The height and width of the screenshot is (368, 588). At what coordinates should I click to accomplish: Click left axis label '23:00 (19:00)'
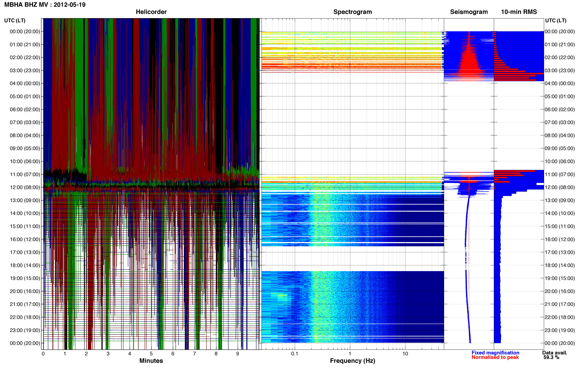[x=25, y=330]
